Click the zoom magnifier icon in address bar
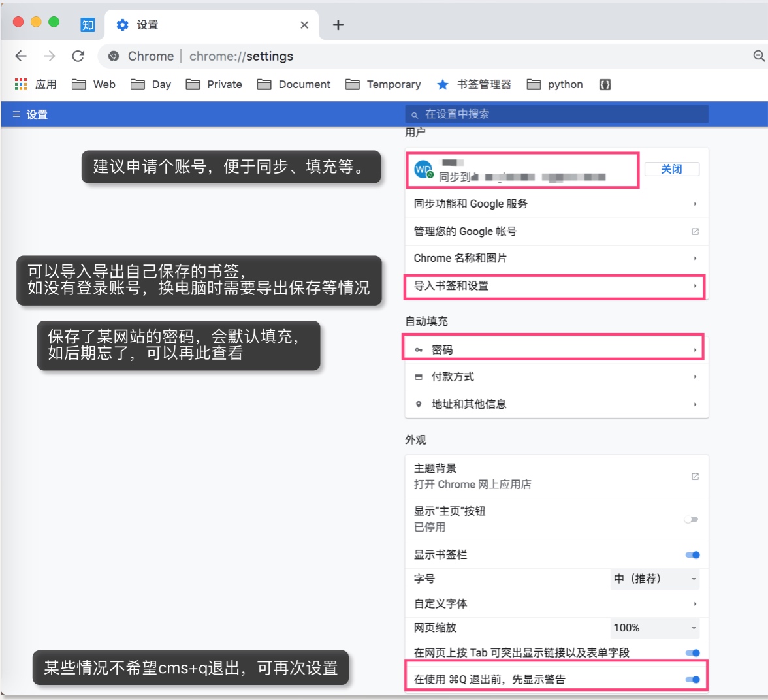768x700 pixels. tap(758, 56)
